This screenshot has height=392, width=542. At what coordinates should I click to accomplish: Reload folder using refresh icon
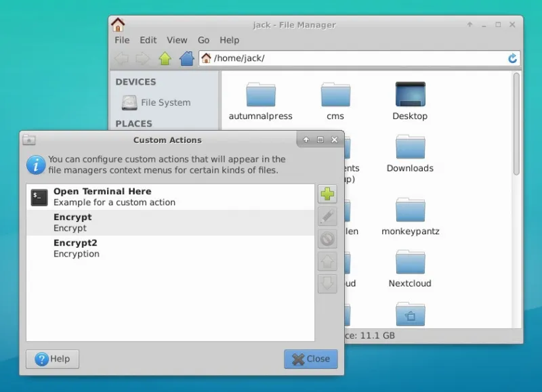coord(512,59)
